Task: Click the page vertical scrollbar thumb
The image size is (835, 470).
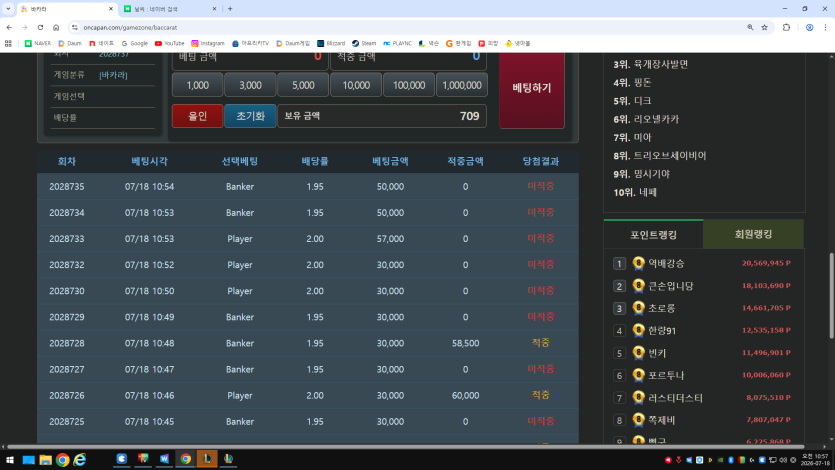Action: coord(831,295)
